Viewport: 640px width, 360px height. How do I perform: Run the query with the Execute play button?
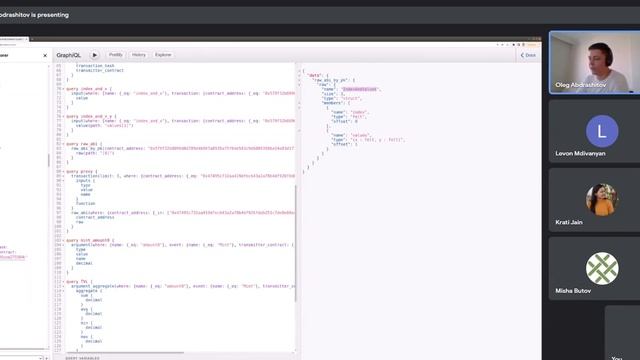(94, 55)
